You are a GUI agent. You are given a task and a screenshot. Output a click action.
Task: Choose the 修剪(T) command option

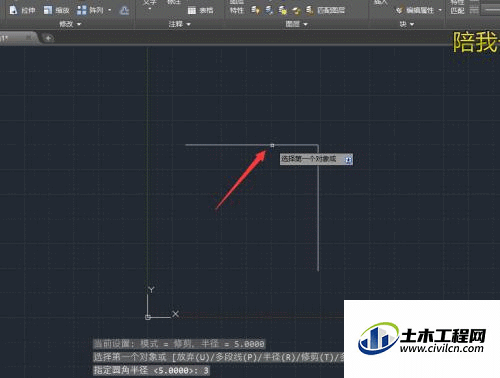point(318,357)
